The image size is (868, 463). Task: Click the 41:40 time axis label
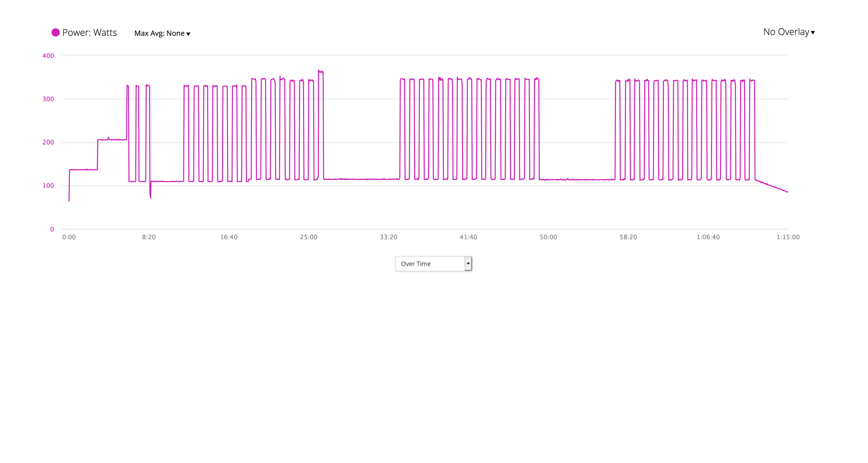468,237
